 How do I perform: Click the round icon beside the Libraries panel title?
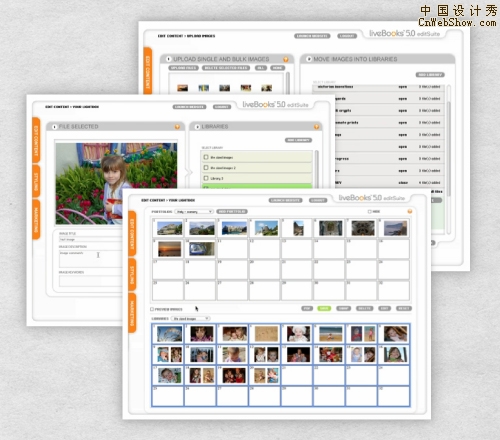click(197, 127)
